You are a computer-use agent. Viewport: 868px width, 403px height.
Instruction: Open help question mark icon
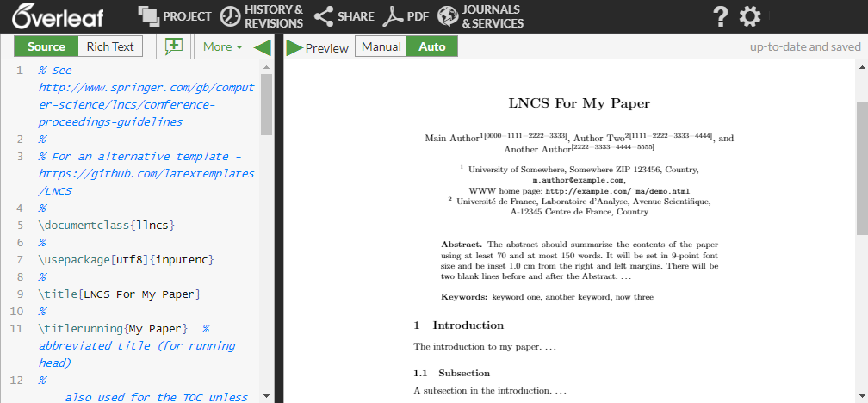click(x=720, y=16)
